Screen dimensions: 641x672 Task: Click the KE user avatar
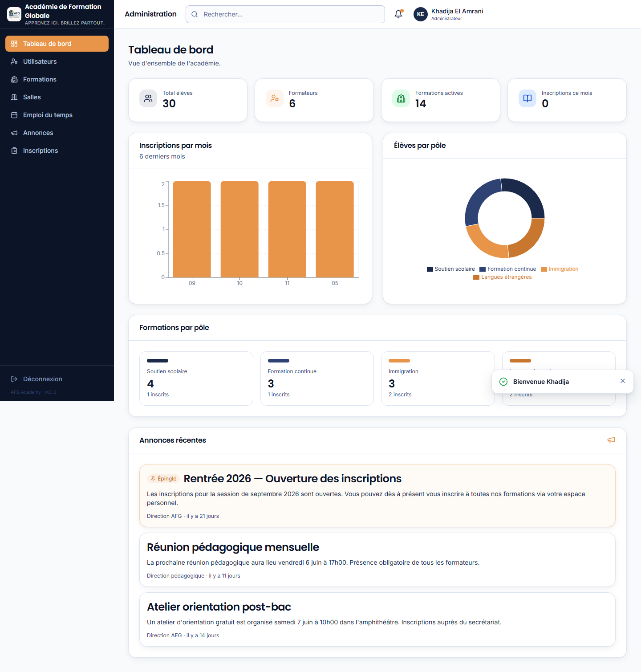420,14
